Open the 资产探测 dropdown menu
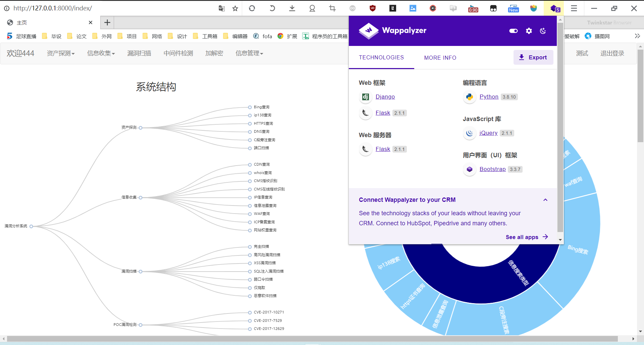Viewport: 644px width, 345px height. pyautogui.click(x=61, y=53)
